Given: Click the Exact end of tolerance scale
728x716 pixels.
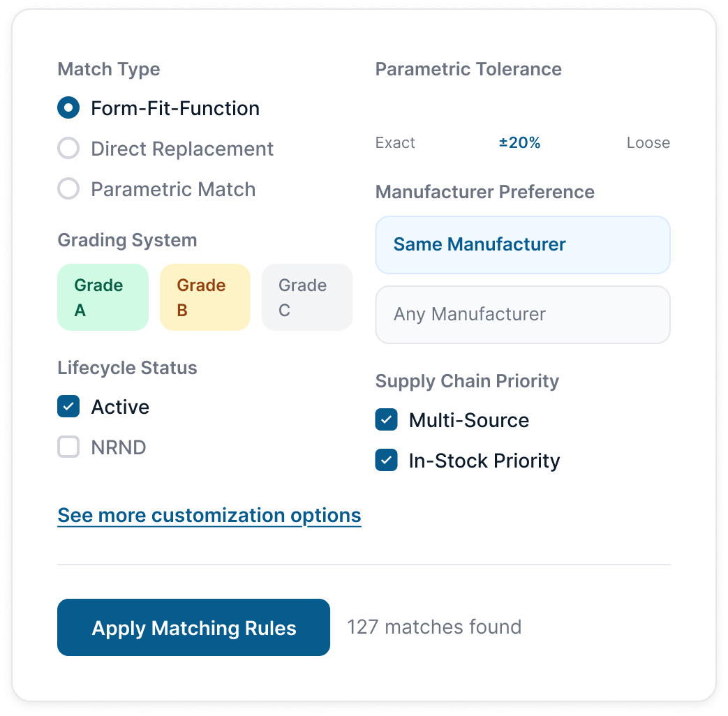Looking at the screenshot, I should click(395, 142).
